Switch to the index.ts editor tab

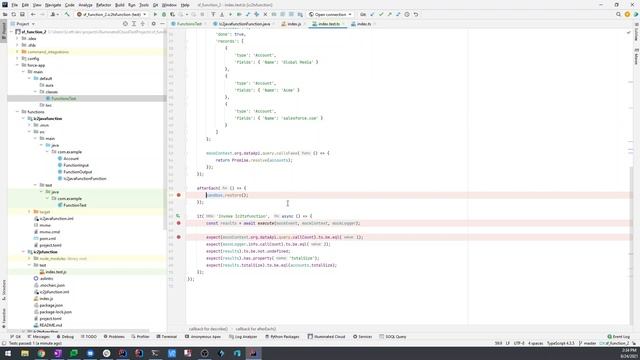tap(362, 24)
